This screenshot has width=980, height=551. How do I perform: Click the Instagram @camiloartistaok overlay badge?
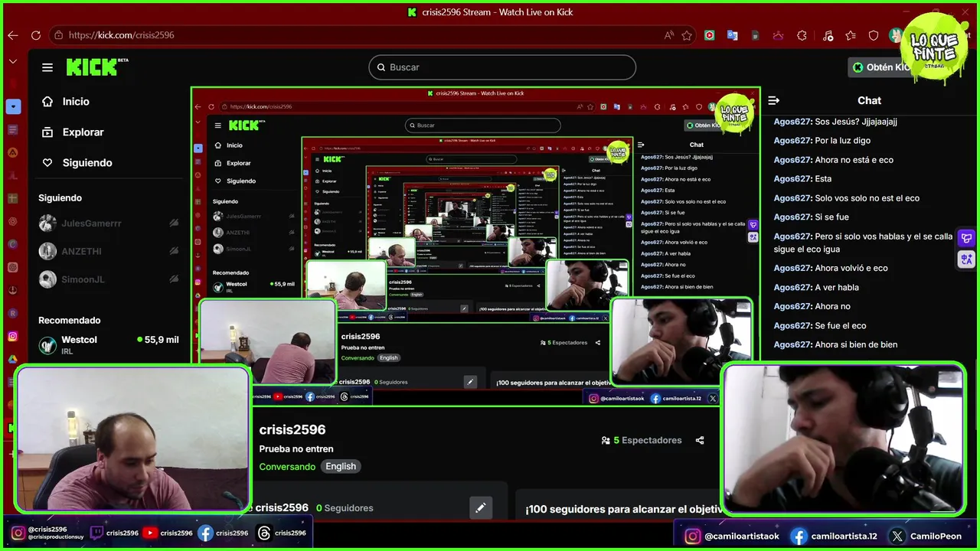732,536
